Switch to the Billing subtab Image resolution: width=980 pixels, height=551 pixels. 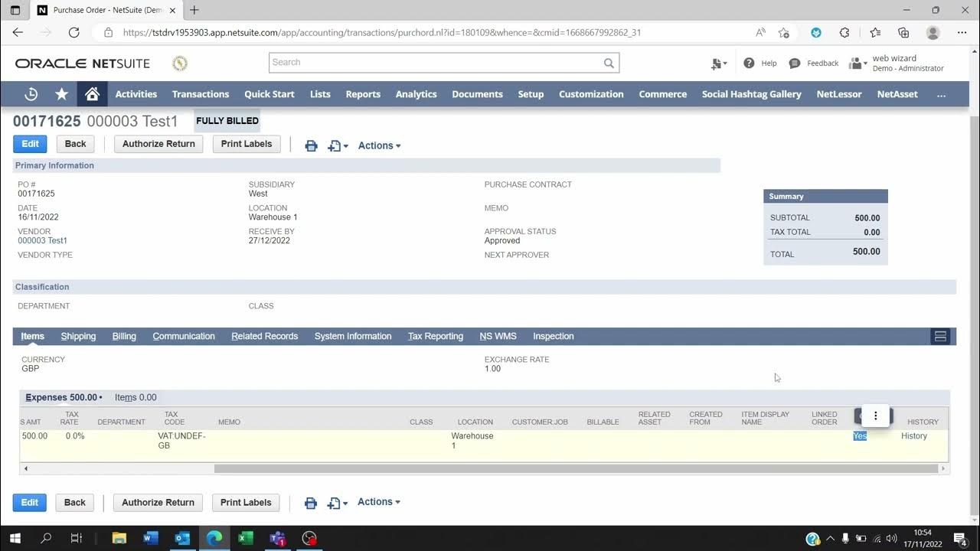point(124,336)
